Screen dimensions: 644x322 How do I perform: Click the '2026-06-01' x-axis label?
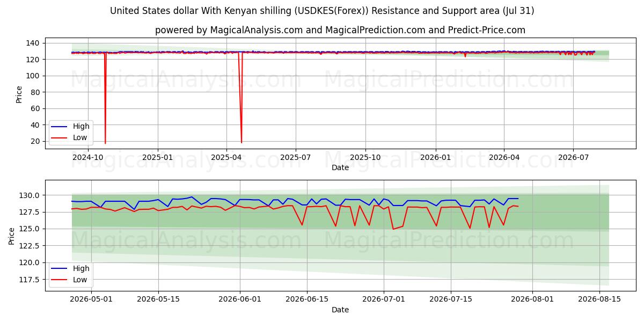pyautogui.click(x=240, y=299)
